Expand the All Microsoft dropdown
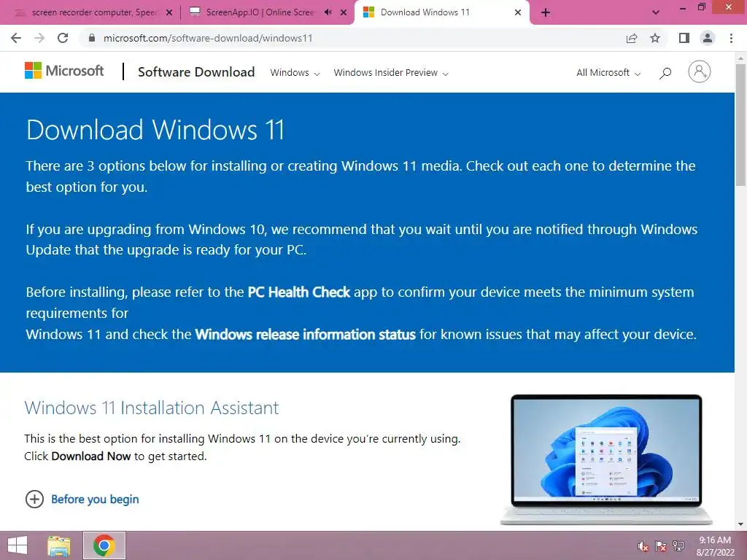 pyautogui.click(x=608, y=73)
